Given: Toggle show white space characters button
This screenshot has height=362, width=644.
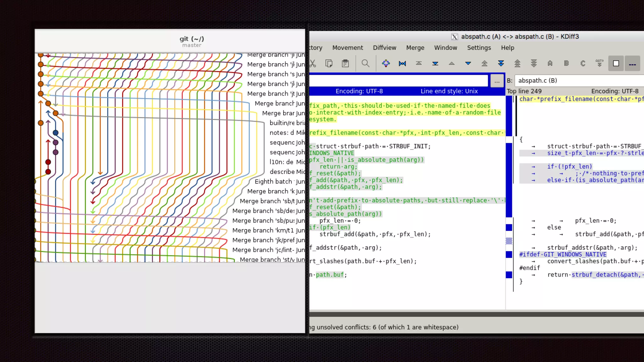Looking at the screenshot, I should pyautogui.click(x=616, y=63).
